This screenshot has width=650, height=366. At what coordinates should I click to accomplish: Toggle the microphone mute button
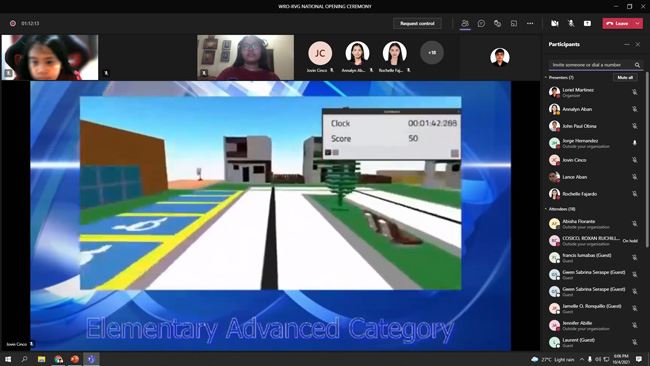tap(571, 24)
